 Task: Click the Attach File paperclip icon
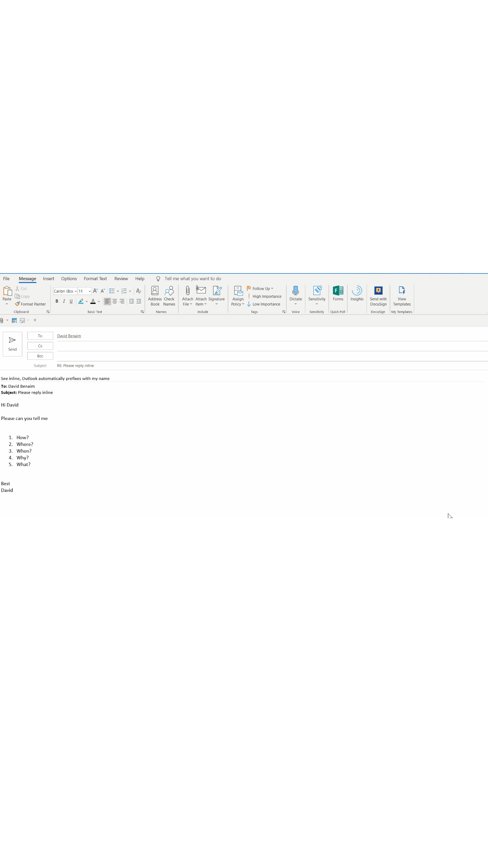point(187,291)
